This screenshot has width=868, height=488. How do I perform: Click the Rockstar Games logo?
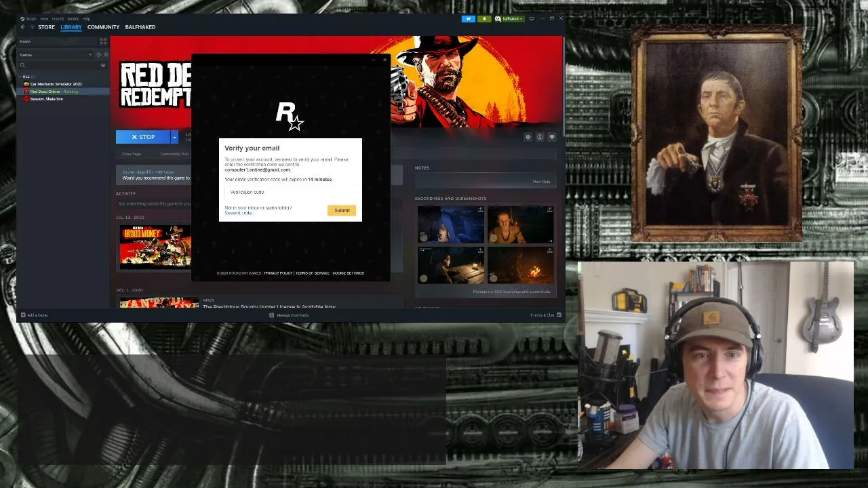point(290,115)
